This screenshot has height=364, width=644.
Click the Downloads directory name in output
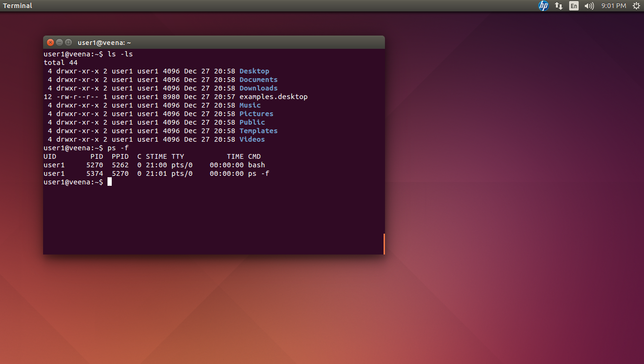259,88
